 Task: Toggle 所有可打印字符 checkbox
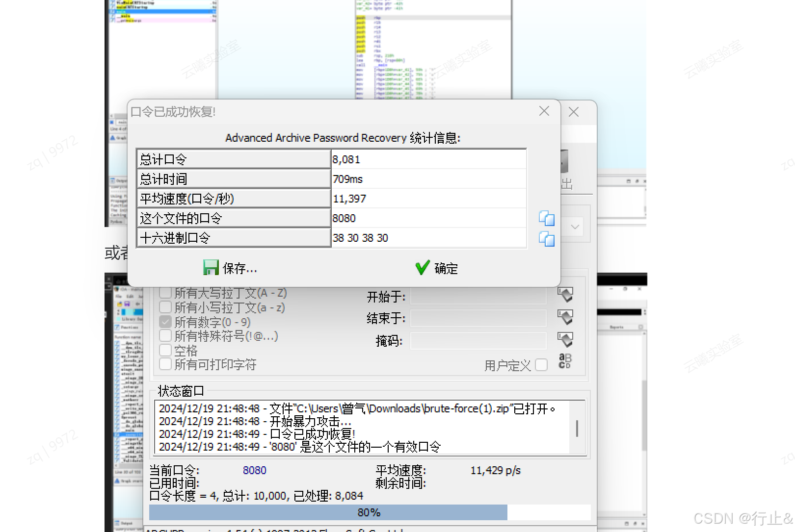click(165, 364)
